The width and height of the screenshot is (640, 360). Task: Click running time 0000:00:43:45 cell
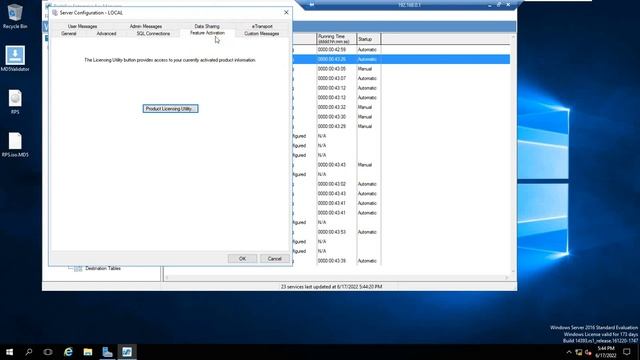coord(331,164)
